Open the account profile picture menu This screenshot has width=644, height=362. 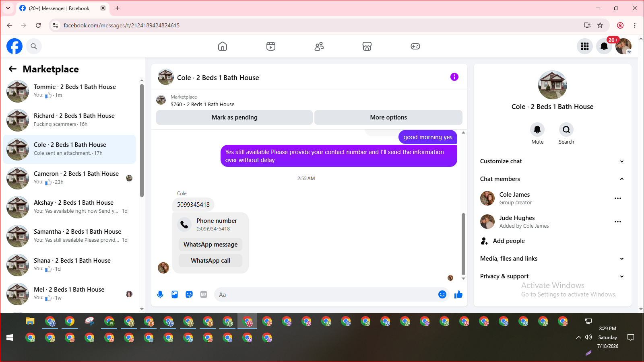[x=623, y=46]
